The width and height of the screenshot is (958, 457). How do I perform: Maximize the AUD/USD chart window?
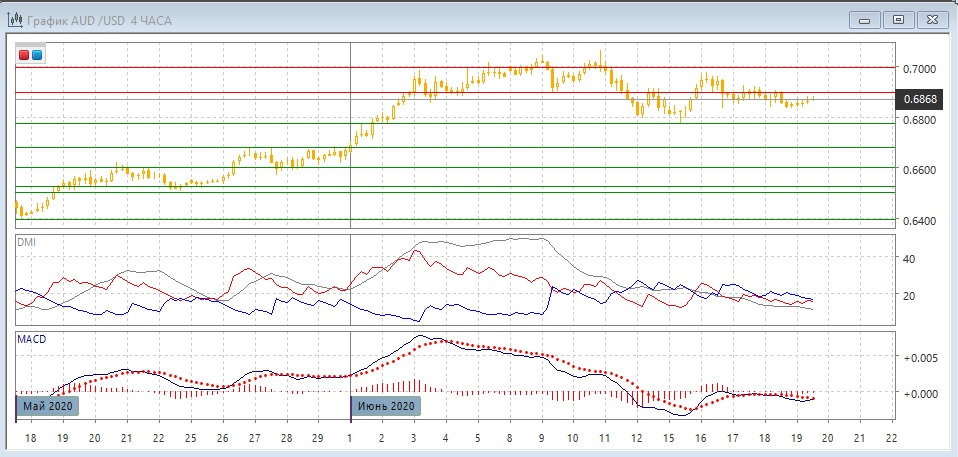[x=898, y=19]
